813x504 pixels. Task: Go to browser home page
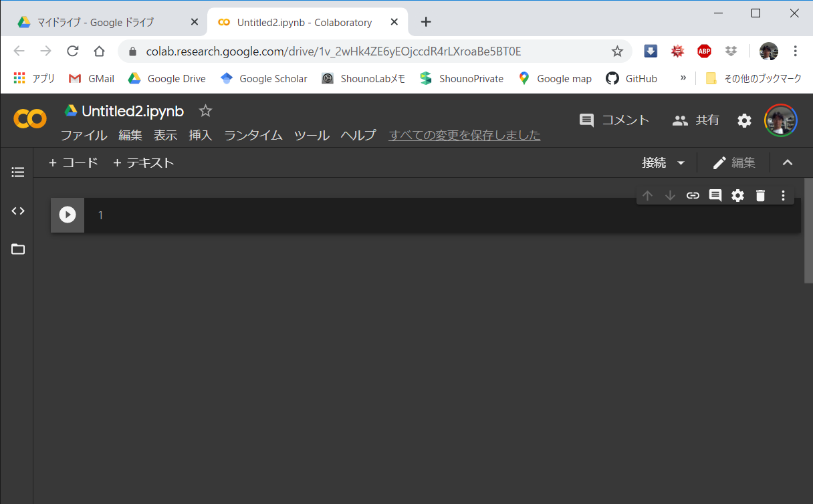99,51
